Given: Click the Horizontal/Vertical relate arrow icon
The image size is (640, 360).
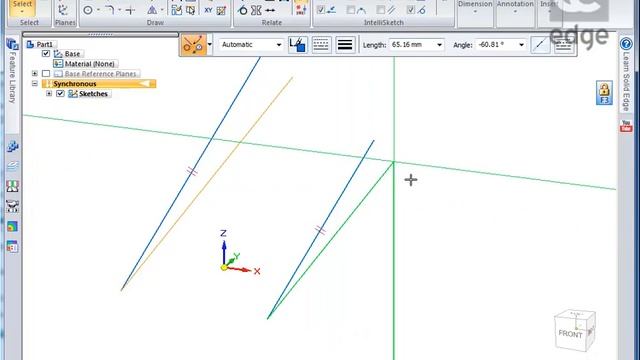Looking at the screenshot, I should [270, 10].
